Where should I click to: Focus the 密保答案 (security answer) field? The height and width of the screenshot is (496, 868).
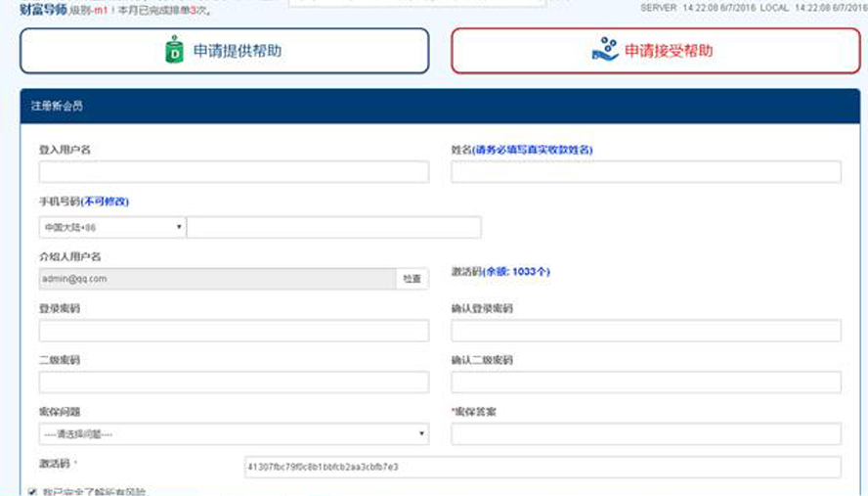point(646,434)
